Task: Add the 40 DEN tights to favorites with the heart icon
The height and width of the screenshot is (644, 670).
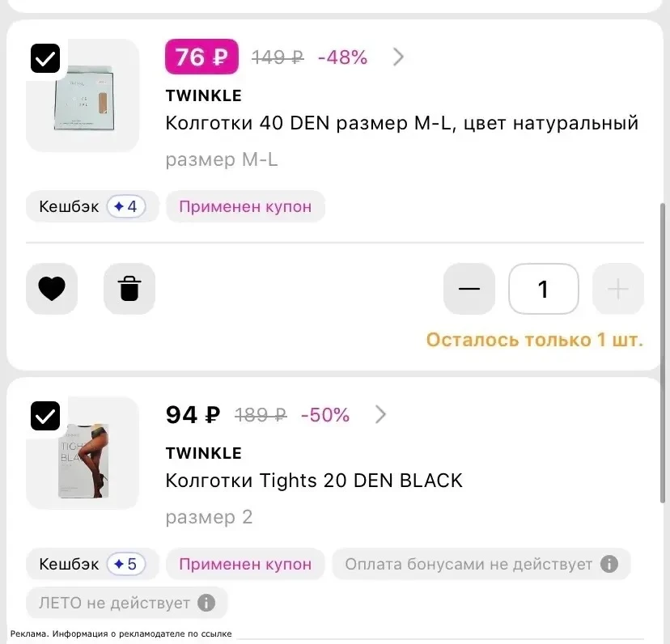Action: [52, 289]
